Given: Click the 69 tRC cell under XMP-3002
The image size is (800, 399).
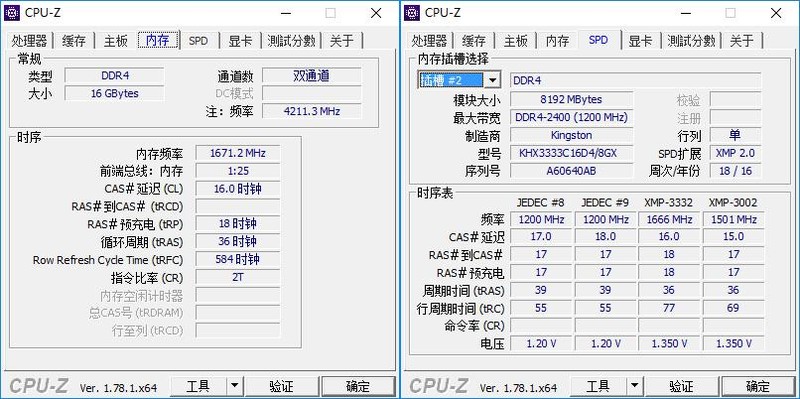Looking at the screenshot, I should (x=733, y=308).
